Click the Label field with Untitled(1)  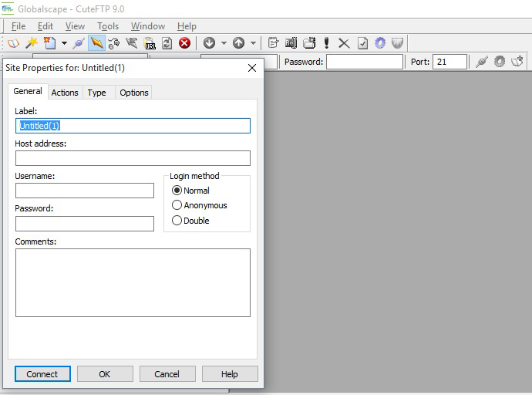pyautogui.click(x=133, y=126)
